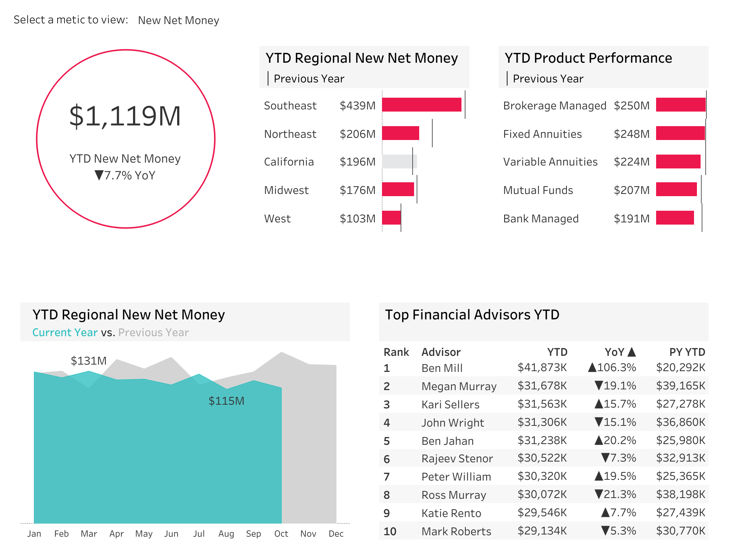The width and height of the screenshot is (729, 560).
Task: Click up triangle beside Katie Rento's 7.7%
Action: coord(605,512)
